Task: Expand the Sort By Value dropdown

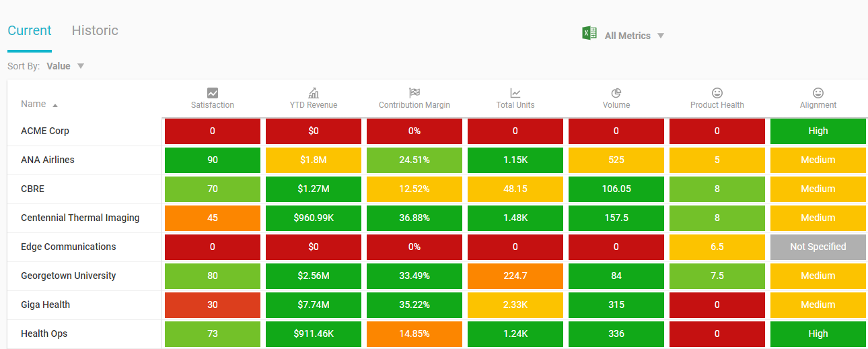Action: (x=65, y=66)
